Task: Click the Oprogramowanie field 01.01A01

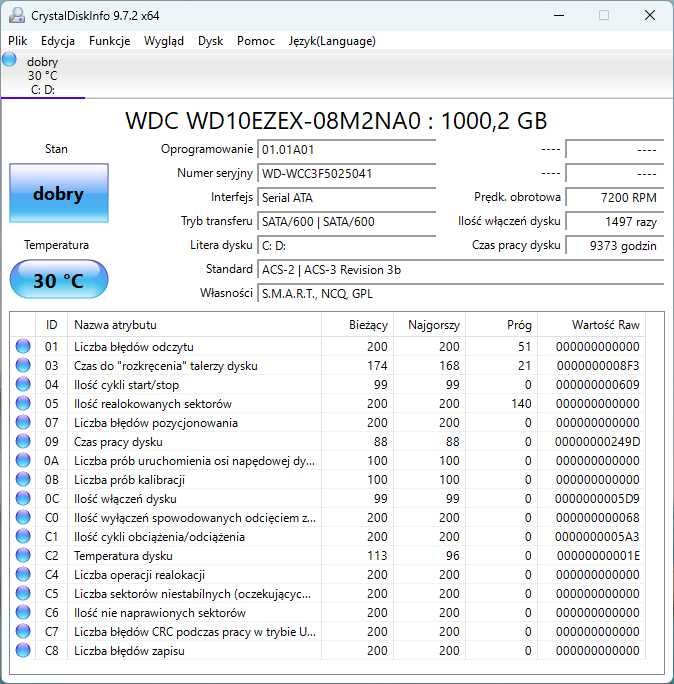Action: click(x=347, y=150)
